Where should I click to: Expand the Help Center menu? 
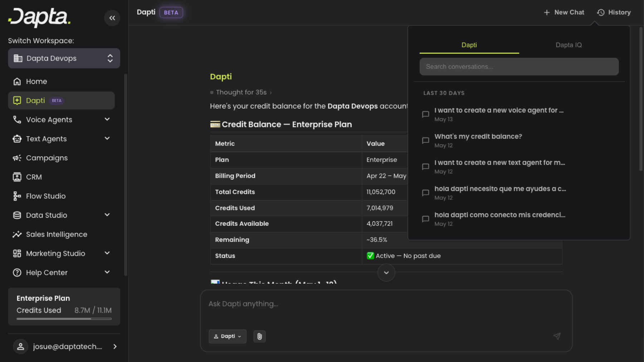point(61,273)
